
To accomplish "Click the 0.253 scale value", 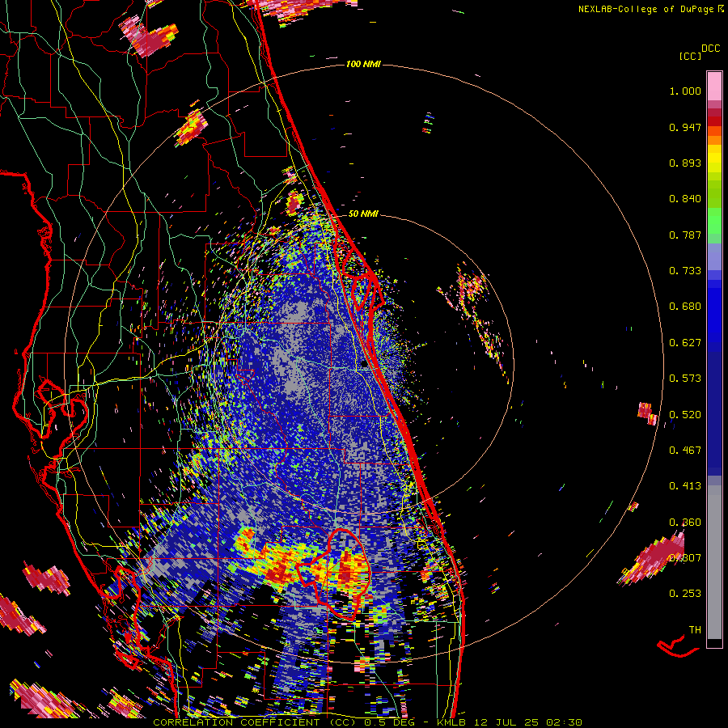I will click(685, 594).
